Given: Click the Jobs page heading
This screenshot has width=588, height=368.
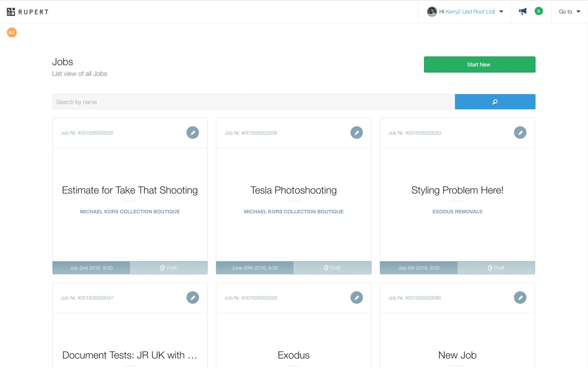Looking at the screenshot, I should (x=62, y=62).
